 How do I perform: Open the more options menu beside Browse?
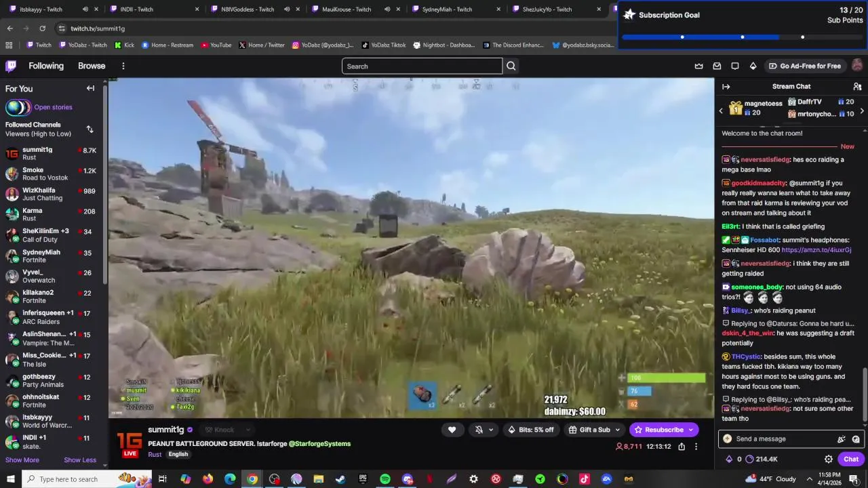tap(123, 66)
